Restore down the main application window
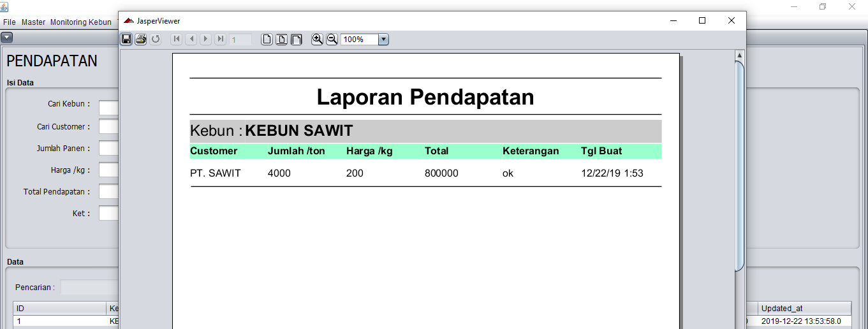Screen dimensions: 868x329 (x=823, y=6)
